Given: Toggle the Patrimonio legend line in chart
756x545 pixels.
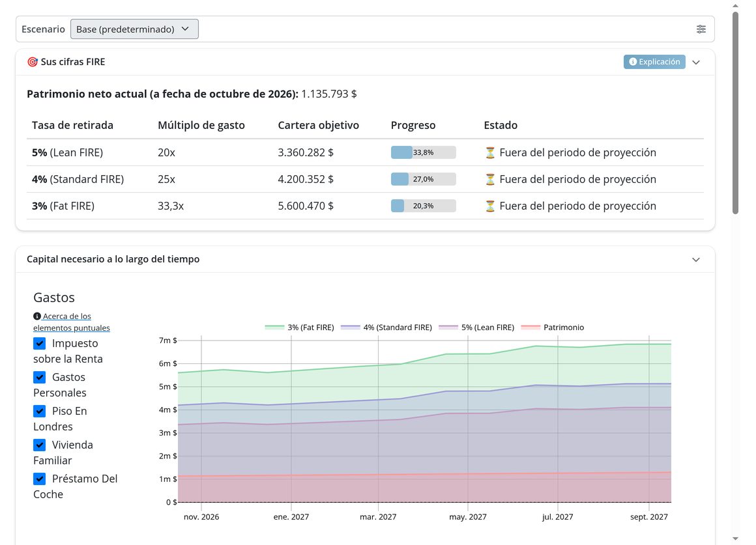Looking at the screenshot, I should tap(552, 327).
